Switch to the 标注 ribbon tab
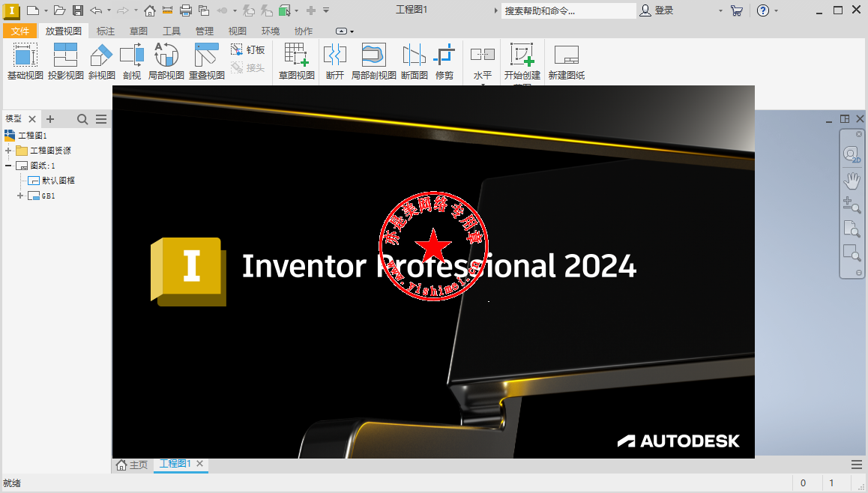Viewport: 868px width, 493px height. tap(105, 31)
